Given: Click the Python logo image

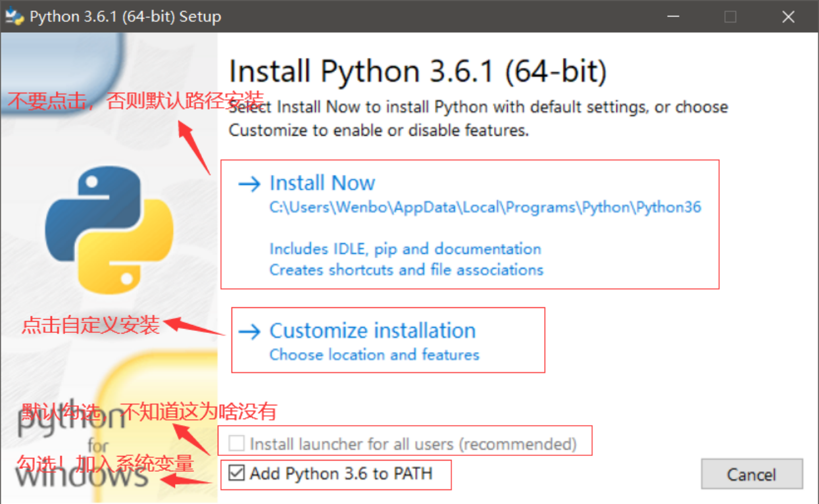Looking at the screenshot, I should (x=109, y=230).
